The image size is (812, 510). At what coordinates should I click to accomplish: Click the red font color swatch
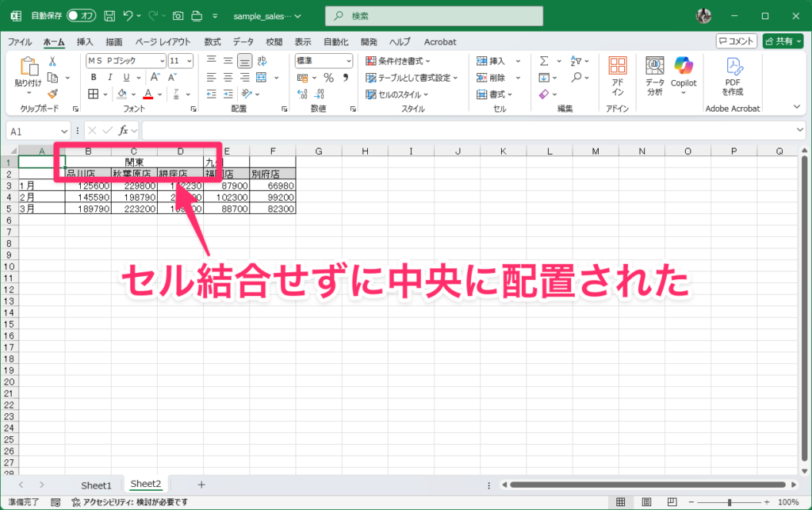(x=146, y=94)
